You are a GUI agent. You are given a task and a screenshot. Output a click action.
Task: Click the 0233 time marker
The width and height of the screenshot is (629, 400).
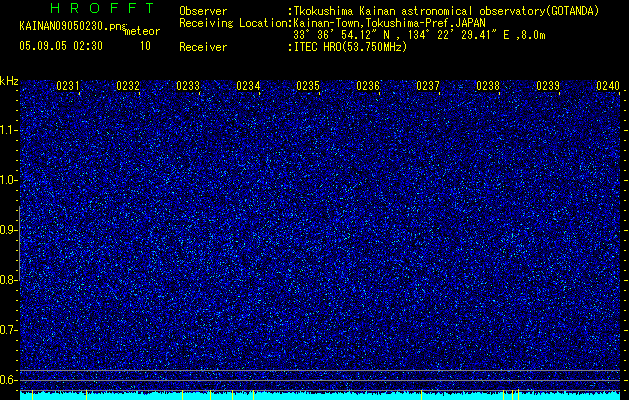(x=188, y=86)
